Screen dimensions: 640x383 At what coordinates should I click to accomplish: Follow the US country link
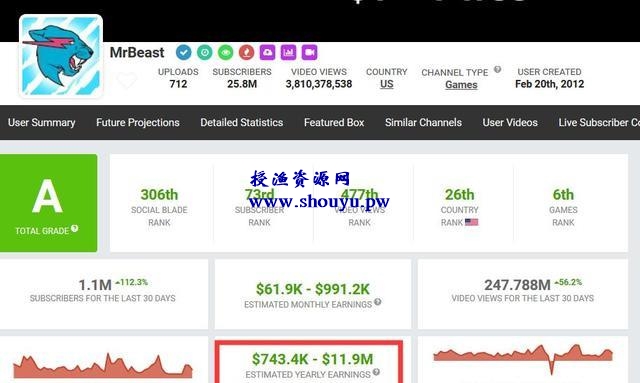(387, 84)
